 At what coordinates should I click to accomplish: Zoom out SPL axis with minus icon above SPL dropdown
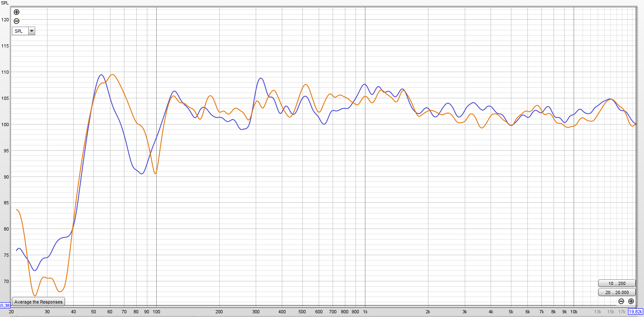(x=16, y=21)
